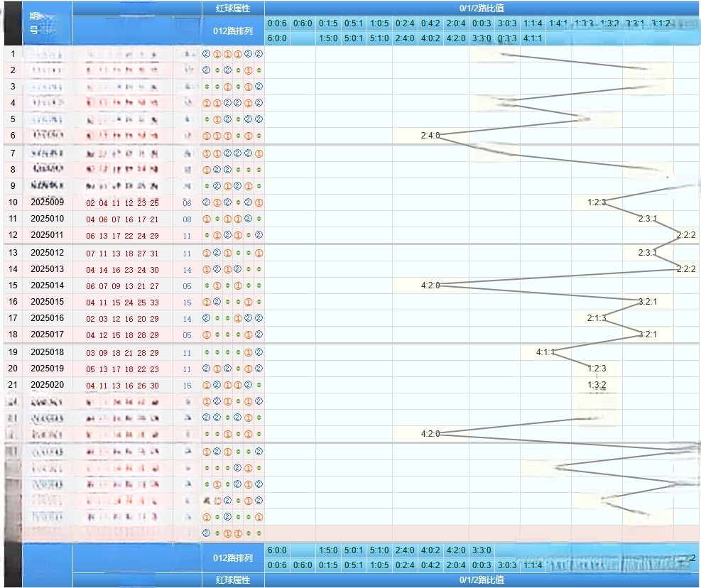Click red numbers 02 03 12 16 20 29

pos(122,319)
